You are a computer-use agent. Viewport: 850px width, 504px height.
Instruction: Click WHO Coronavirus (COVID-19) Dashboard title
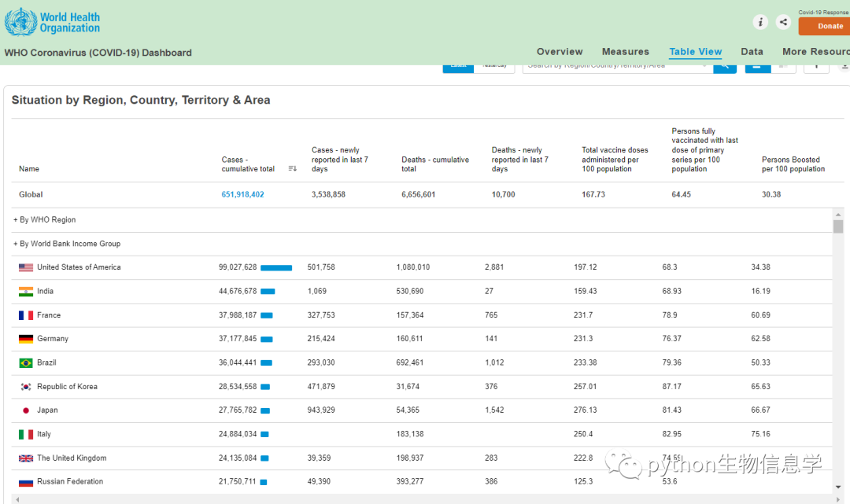click(x=98, y=53)
